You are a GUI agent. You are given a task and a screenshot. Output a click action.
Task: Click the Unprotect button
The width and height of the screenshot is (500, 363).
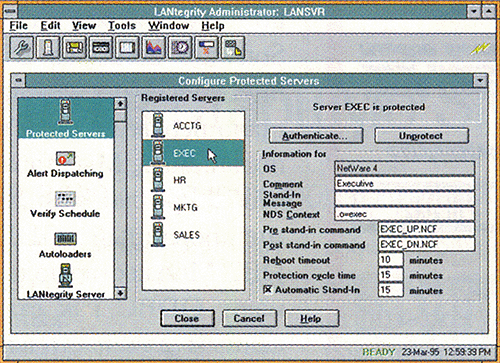421,136
